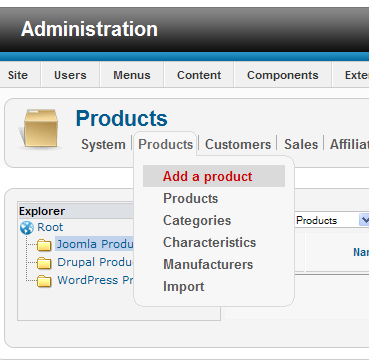The width and height of the screenshot is (369, 364).
Task: Select Manufacturers from the dropdown menu
Action: click(208, 265)
